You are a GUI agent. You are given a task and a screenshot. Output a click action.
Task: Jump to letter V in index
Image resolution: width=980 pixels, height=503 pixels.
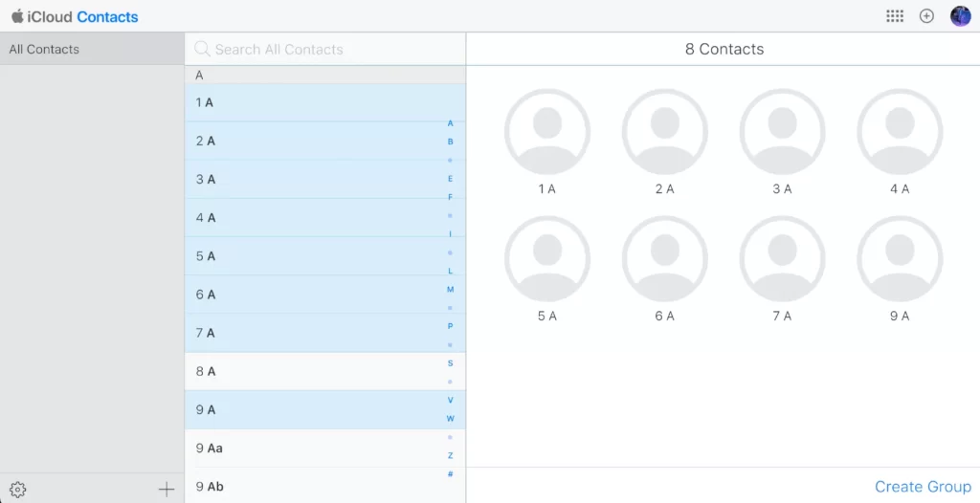point(450,401)
